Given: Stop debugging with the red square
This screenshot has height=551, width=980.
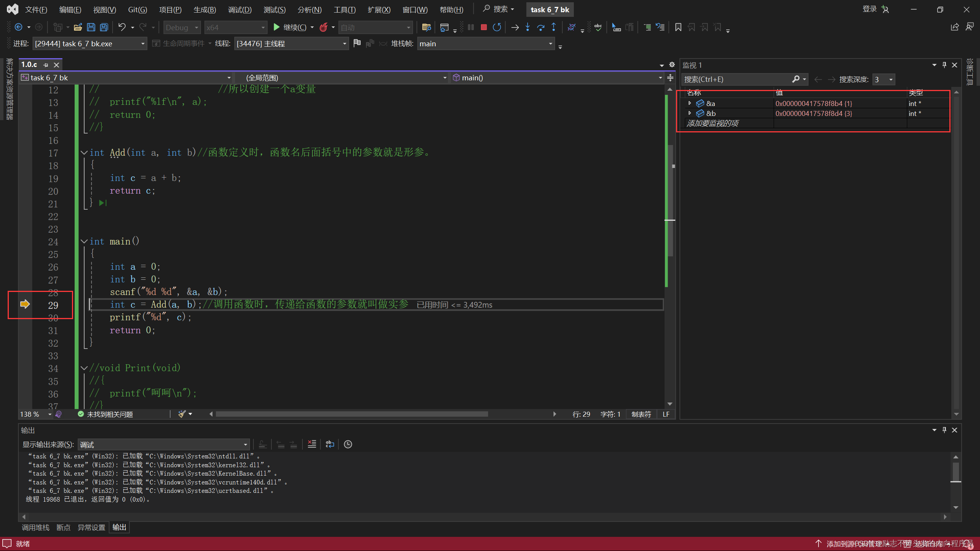Looking at the screenshot, I should [x=483, y=27].
